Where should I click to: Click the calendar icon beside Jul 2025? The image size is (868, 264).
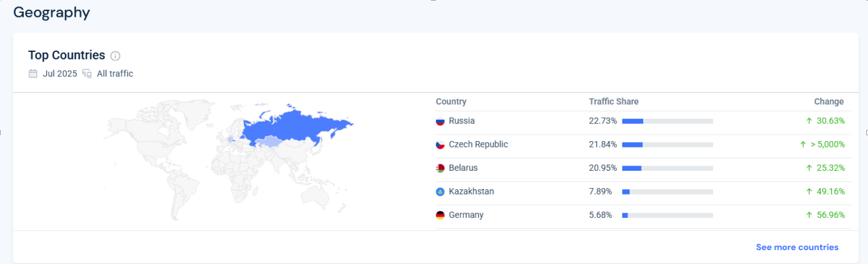coord(33,73)
